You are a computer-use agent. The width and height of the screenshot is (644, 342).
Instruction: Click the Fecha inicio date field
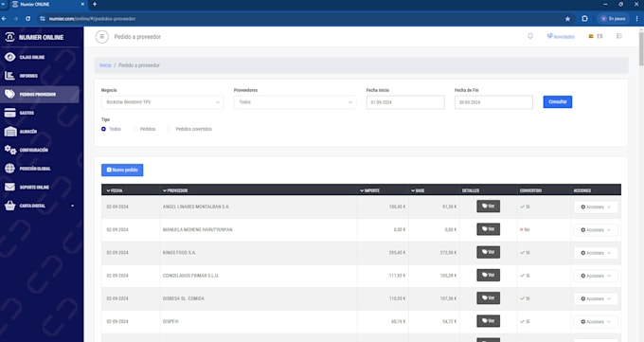pyautogui.click(x=405, y=102)
